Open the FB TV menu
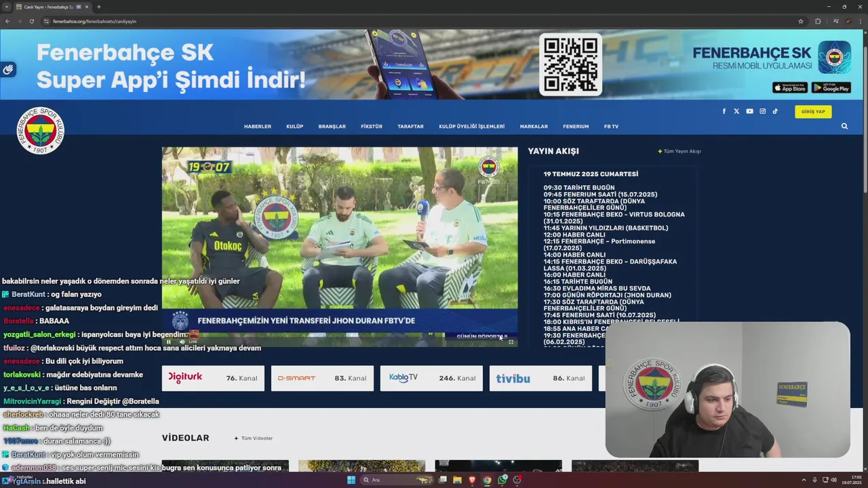 coord(611,126)
